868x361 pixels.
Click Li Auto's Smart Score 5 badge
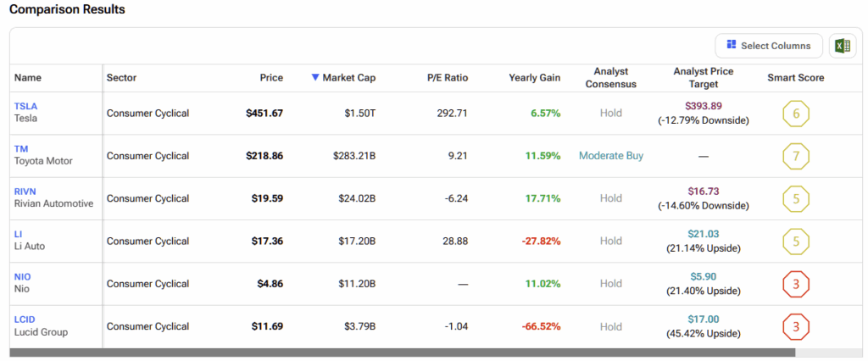(796, 241)
